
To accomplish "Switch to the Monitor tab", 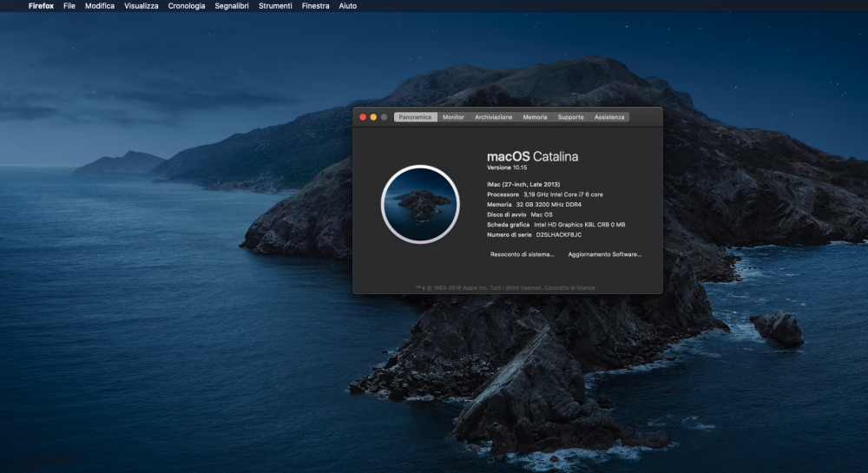I will (x=453, y=117).
